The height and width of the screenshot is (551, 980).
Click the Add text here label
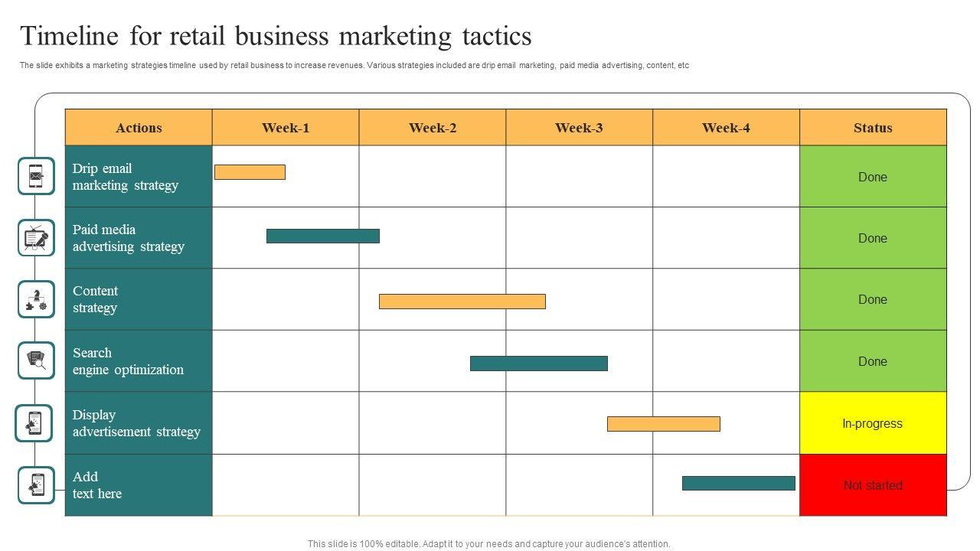pyautogui.click(x=97, y=485)
